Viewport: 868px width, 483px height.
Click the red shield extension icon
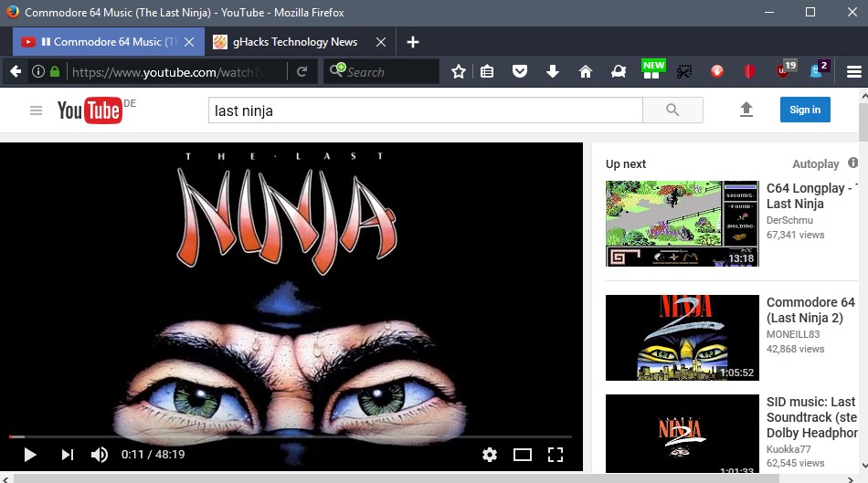(749, 71)
